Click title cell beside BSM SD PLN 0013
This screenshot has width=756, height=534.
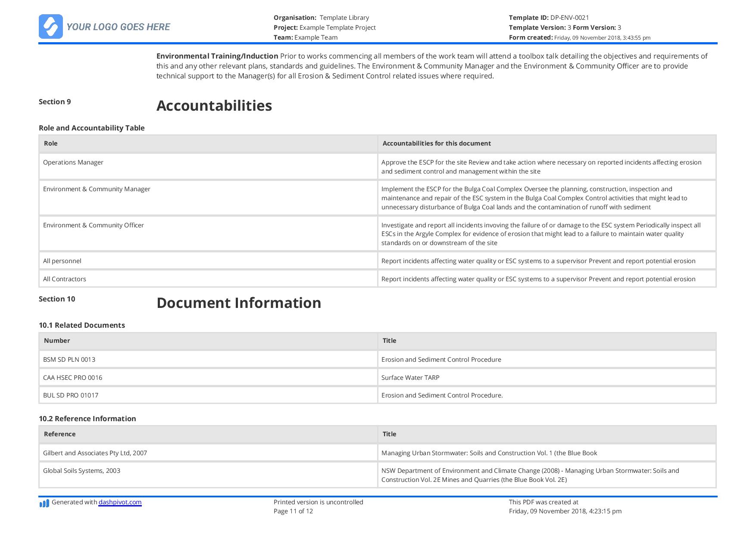547,360
